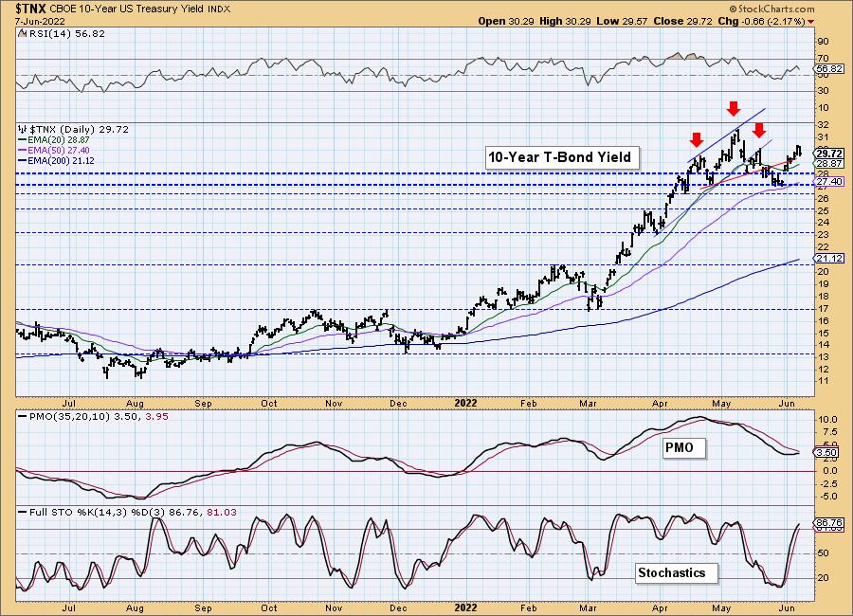This screenshot has height=616, width=853.
Task: Click the 86.76 stochastics axis tag
Action: pos(829,523)
